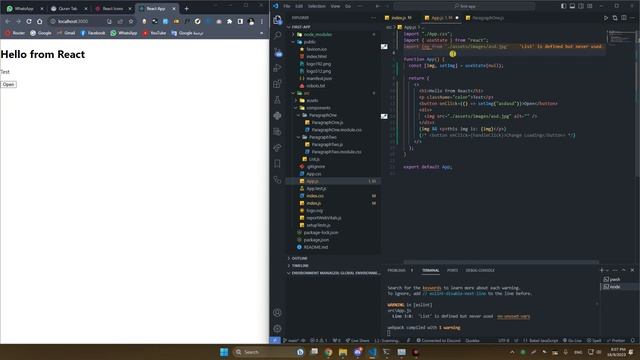Open the Testing flask icon in activity bar

278,100
